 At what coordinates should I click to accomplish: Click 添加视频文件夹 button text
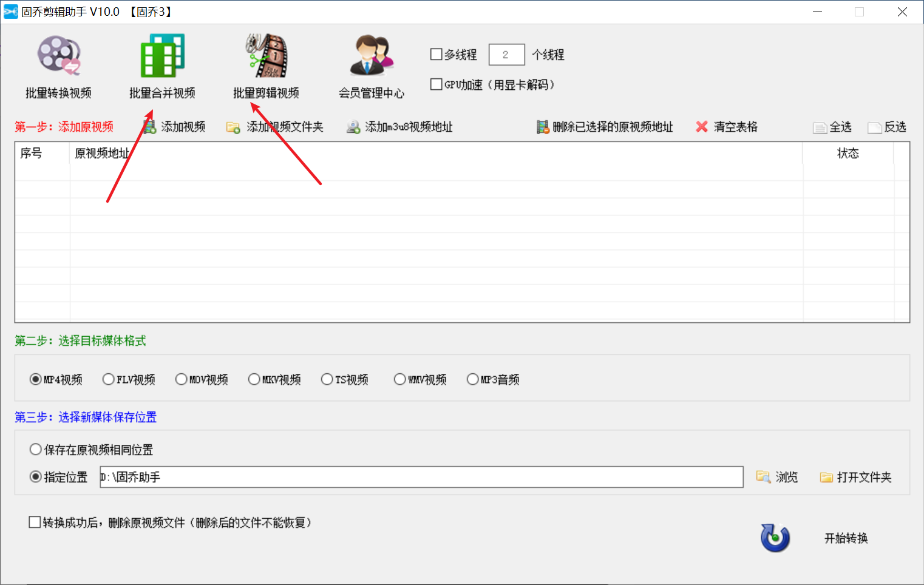click(285, 127)
